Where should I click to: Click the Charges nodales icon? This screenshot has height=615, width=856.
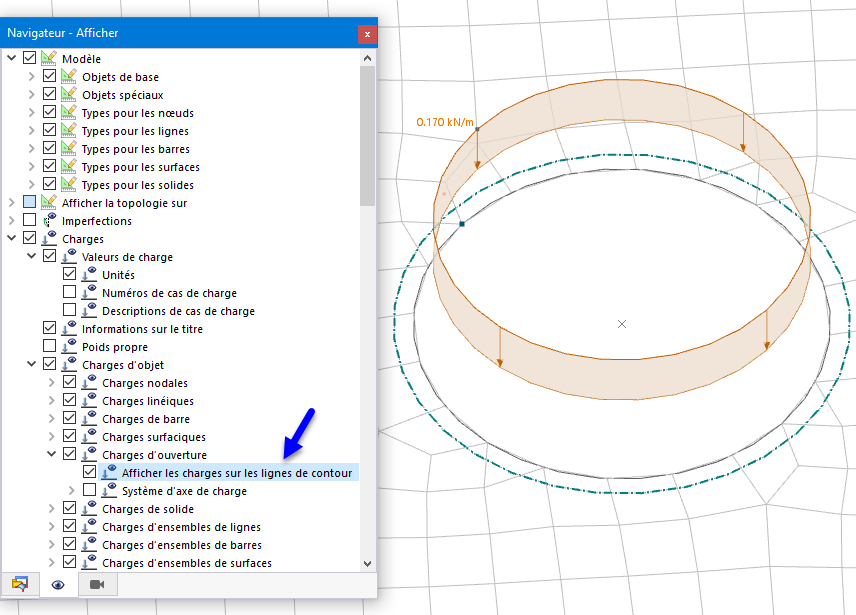coord(89,382)
